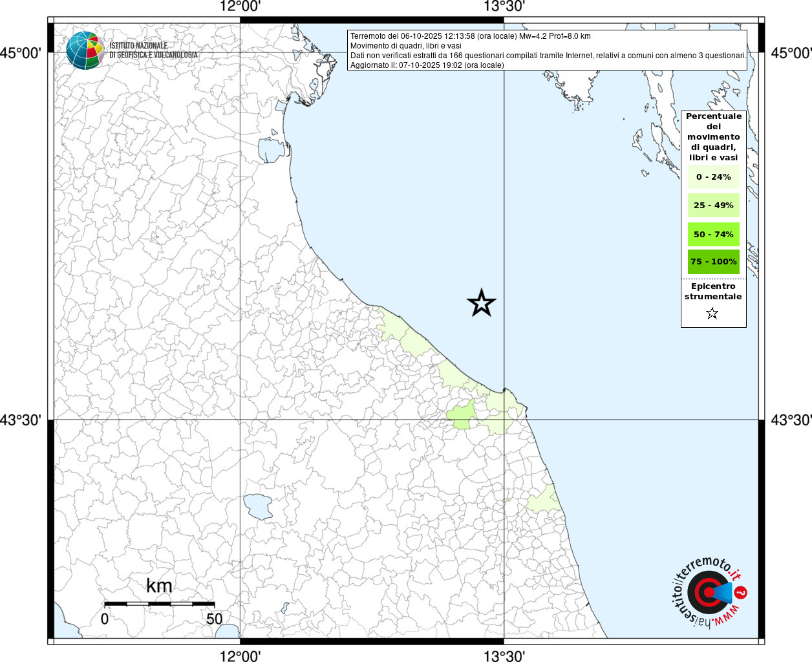Select the 0 - 24% legend swatch

(x=713, y=176)
